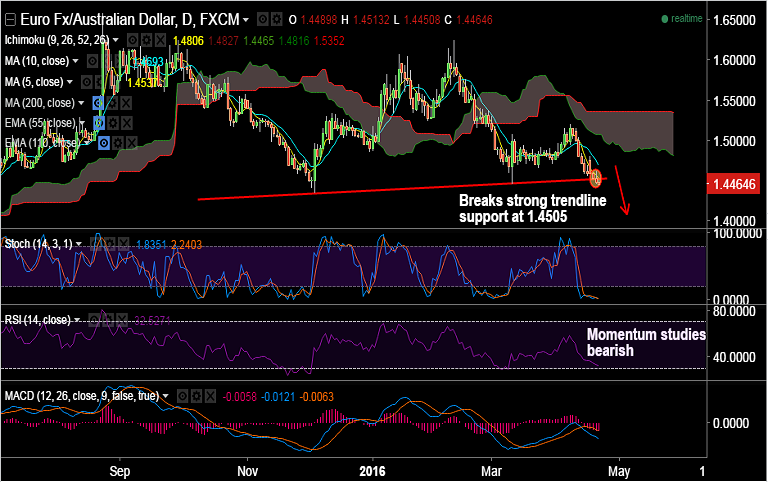Image resolution: width=768 pixels, height=484 pixels.
Task: Remove the Ichimoku indicator with X
Action: point(160,40)
